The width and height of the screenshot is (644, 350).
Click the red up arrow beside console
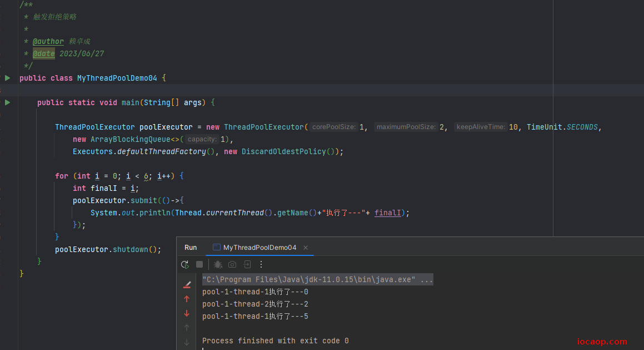click(x=187, y=299)
